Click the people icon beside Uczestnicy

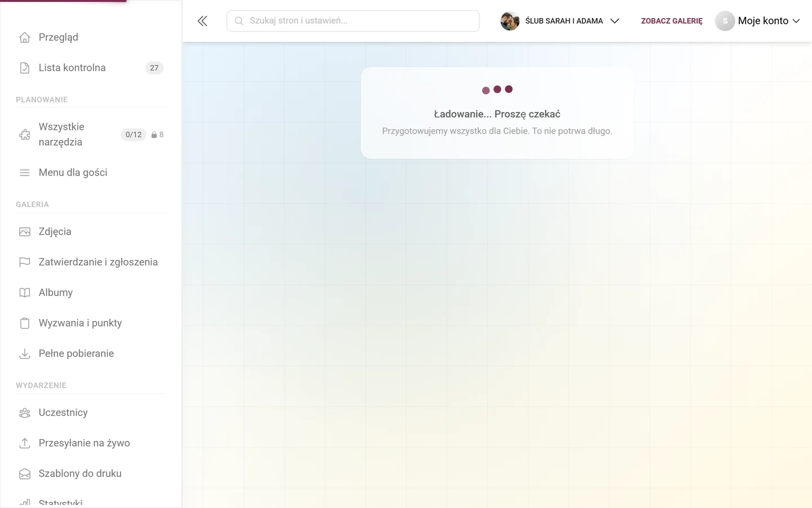25,413
